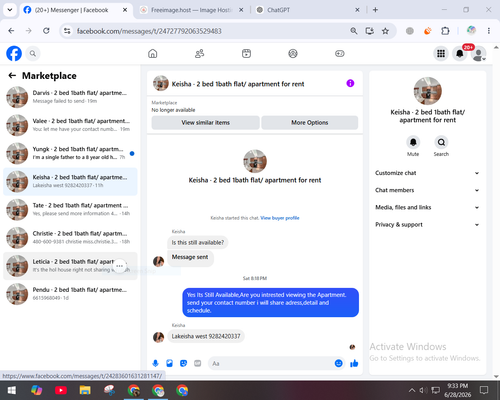The width and height of the screenshot is (500, 400).
Task: Open the Groups icon in top navigation
Action: click(293, 53)
